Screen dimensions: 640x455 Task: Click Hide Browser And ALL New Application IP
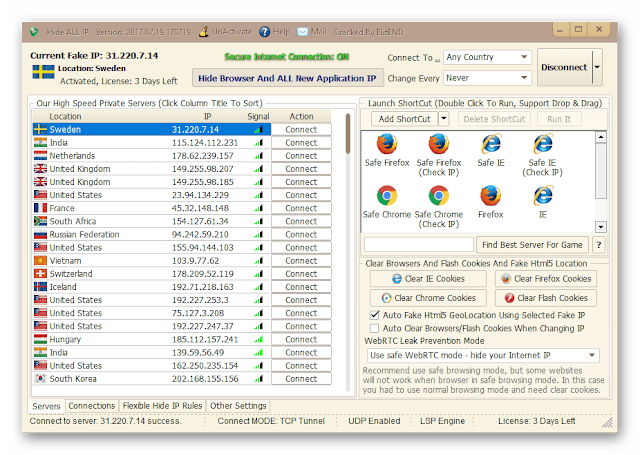[288, 78]
